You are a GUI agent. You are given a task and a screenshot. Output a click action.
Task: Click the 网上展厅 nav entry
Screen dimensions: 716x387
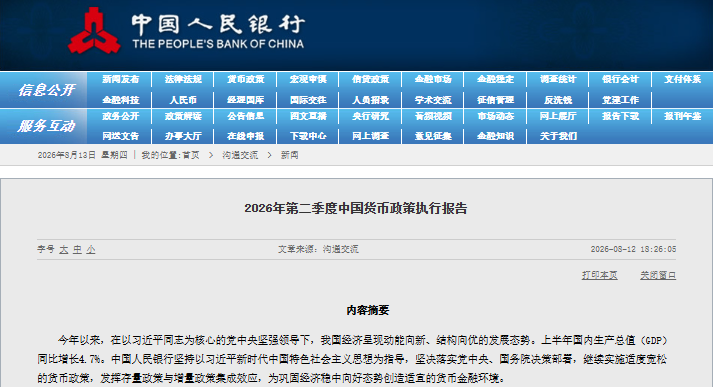[558, 116]
